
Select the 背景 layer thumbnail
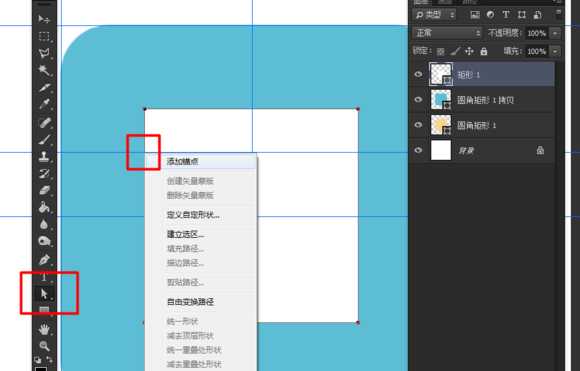pos(441,150)
